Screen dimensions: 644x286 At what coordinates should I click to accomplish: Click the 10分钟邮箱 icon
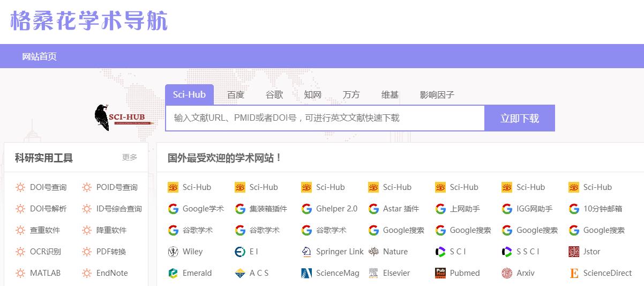tap(574, 209)
